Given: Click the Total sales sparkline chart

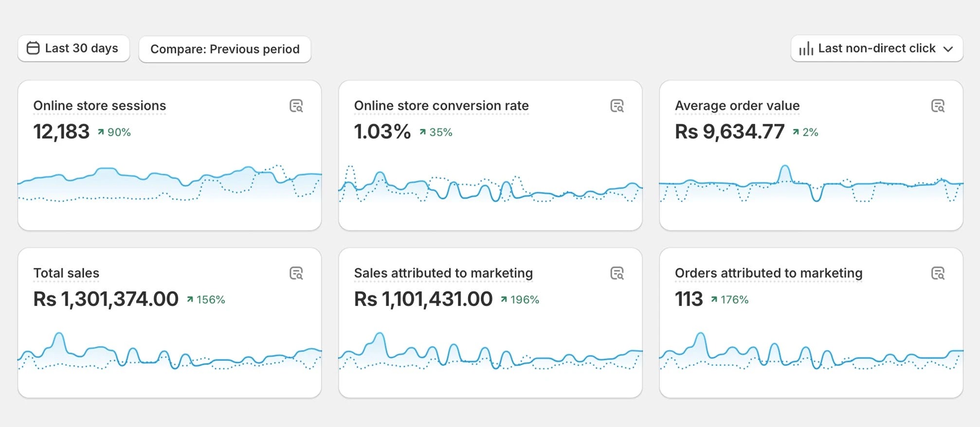Looking at the screenshot, I should tap(169, 352).
